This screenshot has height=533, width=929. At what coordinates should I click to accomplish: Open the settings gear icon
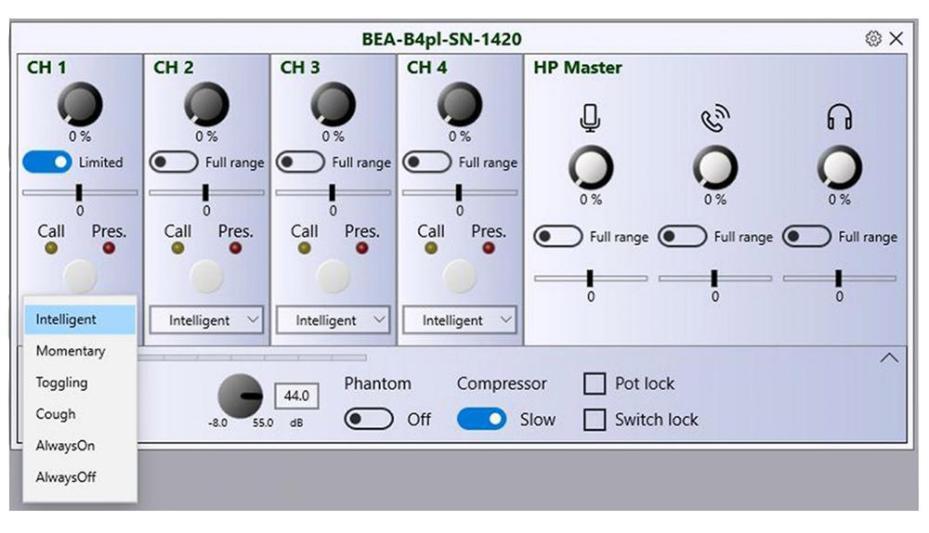pyautogui.click(x=873, y=38)
